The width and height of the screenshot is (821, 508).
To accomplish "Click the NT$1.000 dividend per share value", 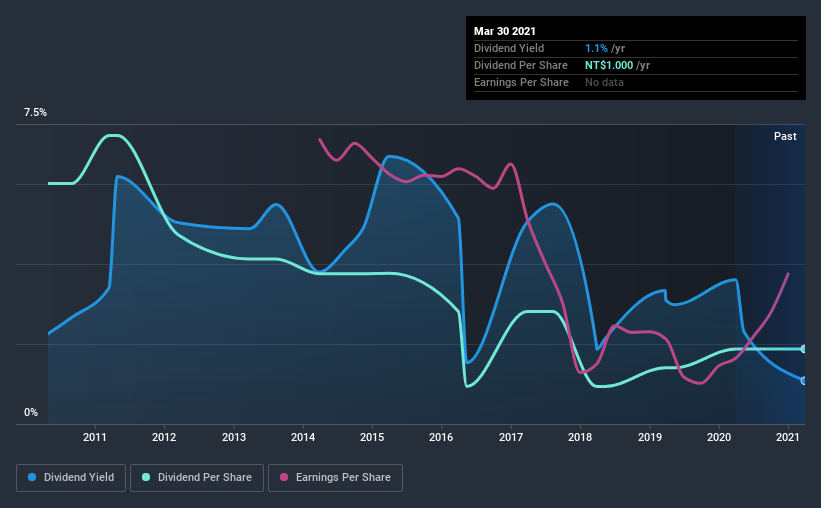I will [609, 65].
